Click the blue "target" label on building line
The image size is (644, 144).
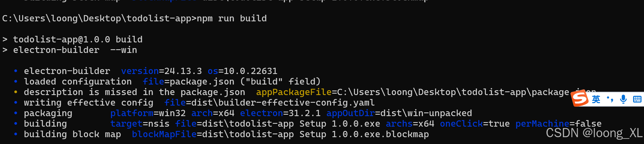[126, 124]
